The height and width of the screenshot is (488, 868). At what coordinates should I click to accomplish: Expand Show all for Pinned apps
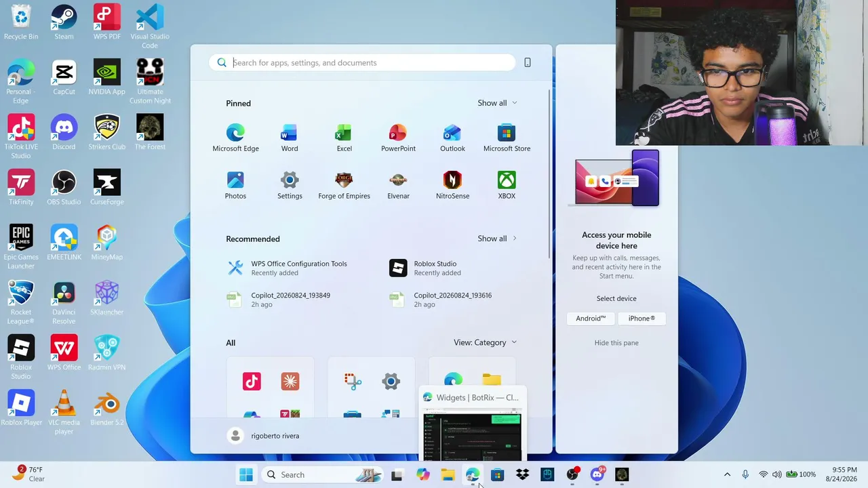point(497,103)
